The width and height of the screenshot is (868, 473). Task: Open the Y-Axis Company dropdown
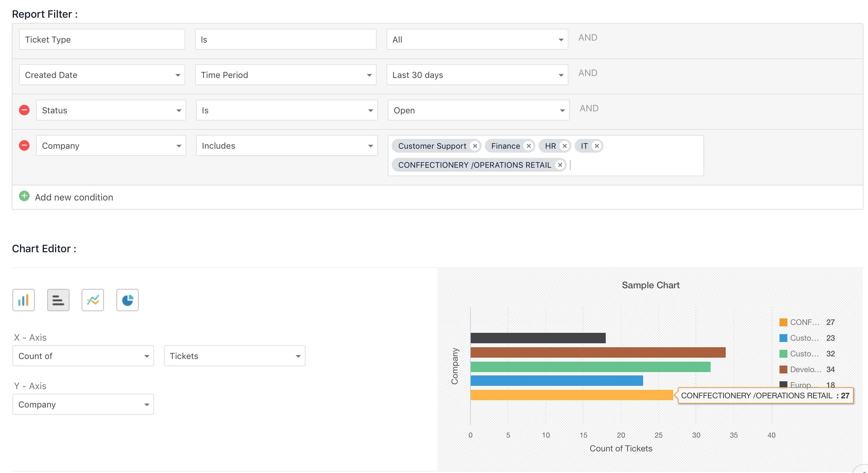[83, 404]
